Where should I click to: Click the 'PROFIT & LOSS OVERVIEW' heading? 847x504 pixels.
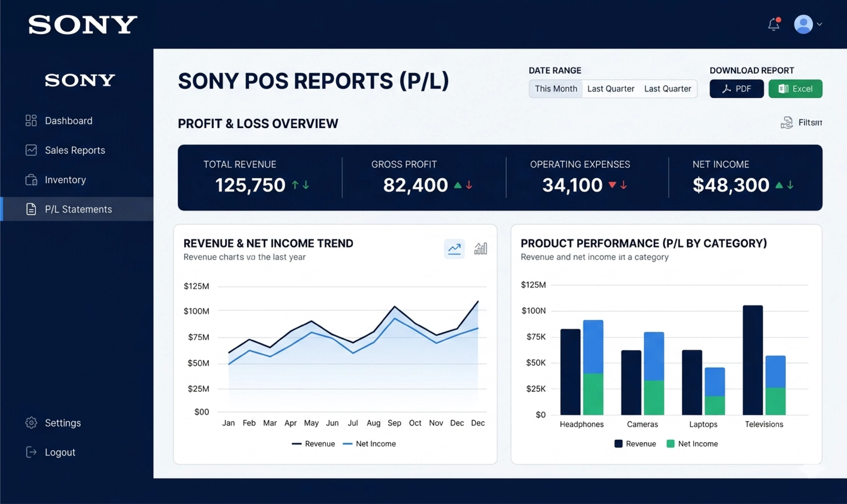point(258,124)
